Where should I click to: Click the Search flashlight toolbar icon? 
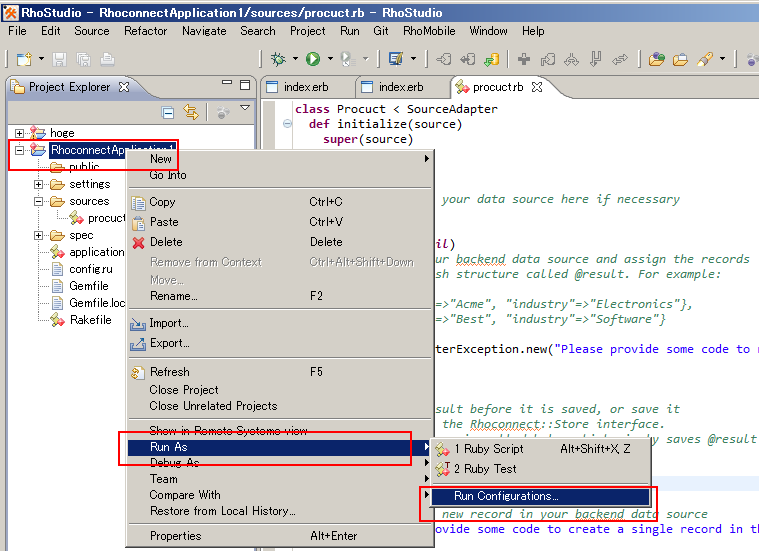tap(705, 59)
